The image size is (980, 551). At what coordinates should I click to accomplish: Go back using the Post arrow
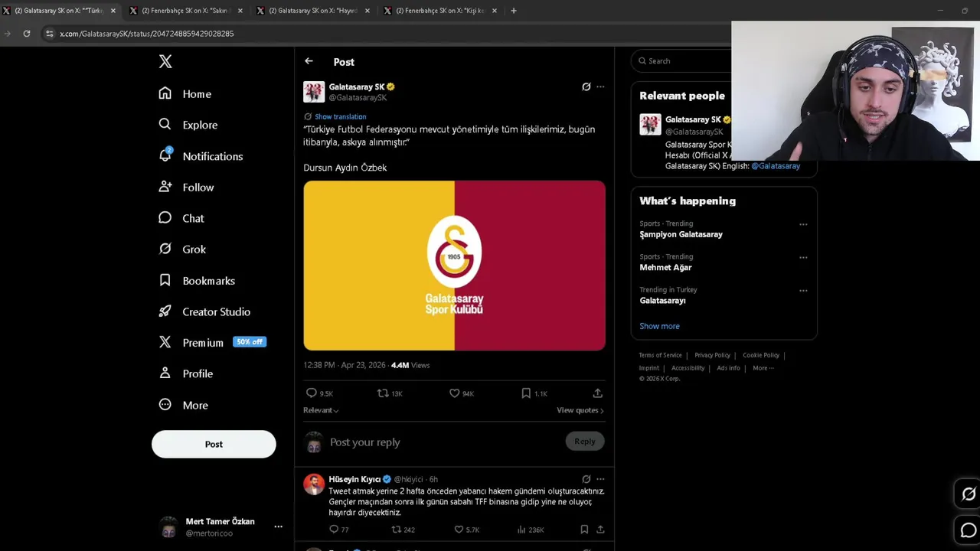click(x=309, y=61)
